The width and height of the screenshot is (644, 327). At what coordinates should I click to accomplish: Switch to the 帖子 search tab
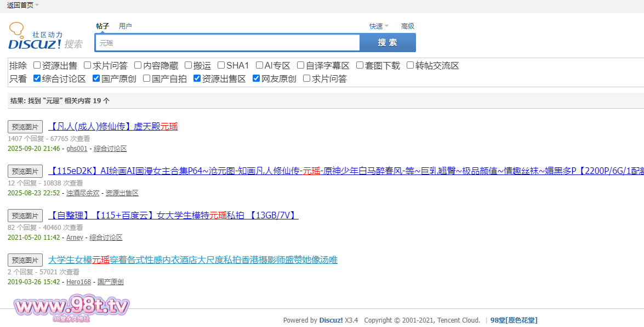click(x=102, y=26)
